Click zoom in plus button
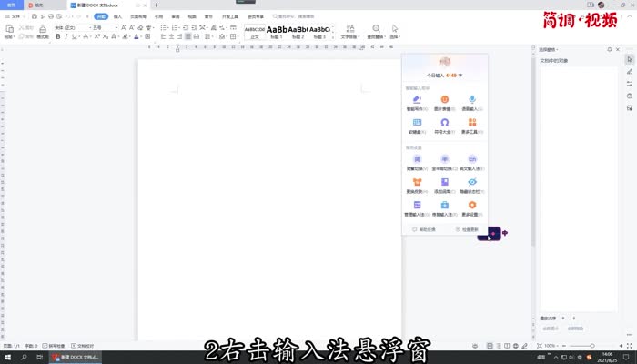 coord(621,346)
